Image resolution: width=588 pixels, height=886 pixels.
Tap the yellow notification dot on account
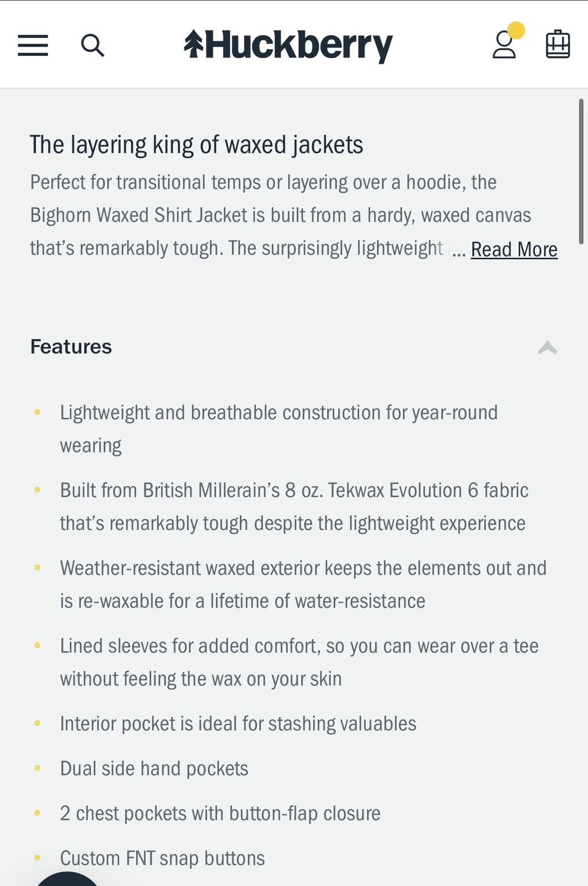tap(516, 30)
